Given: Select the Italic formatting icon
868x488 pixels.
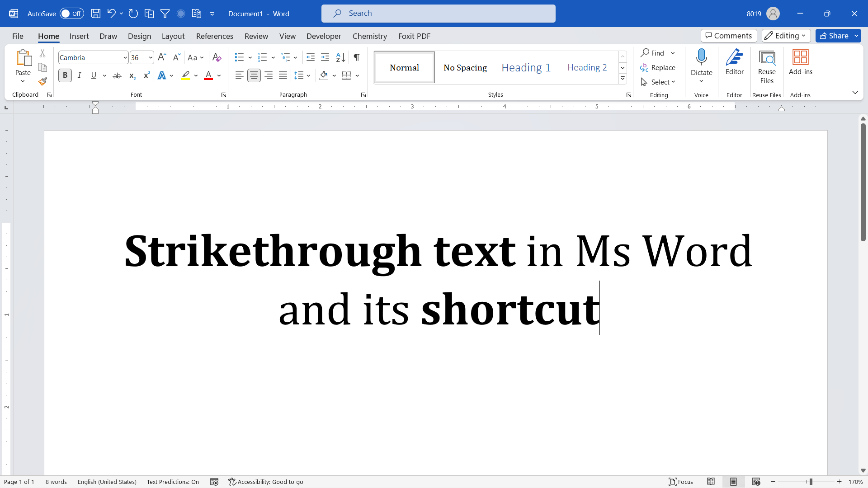Looking at the screenshot, I should pos(79,75).
